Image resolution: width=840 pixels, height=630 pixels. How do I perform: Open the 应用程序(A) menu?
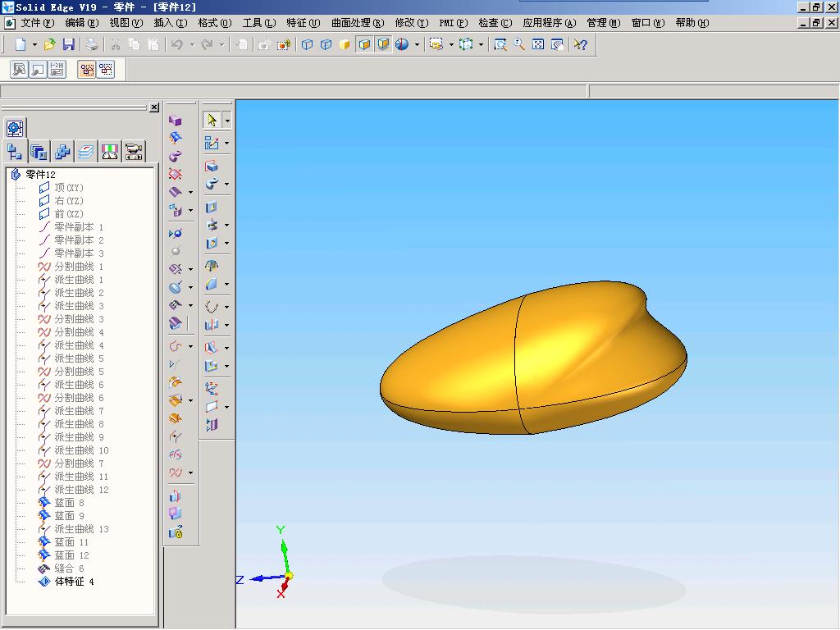[x=550, y=23]
